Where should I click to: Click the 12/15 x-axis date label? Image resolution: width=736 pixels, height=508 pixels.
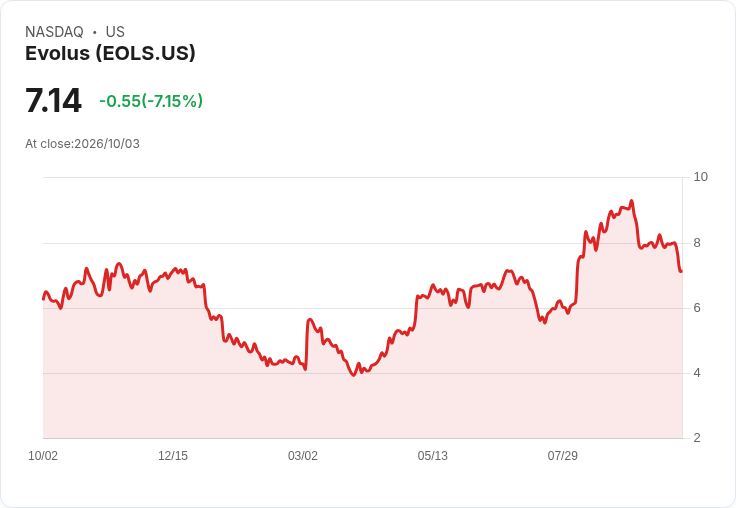173,456
